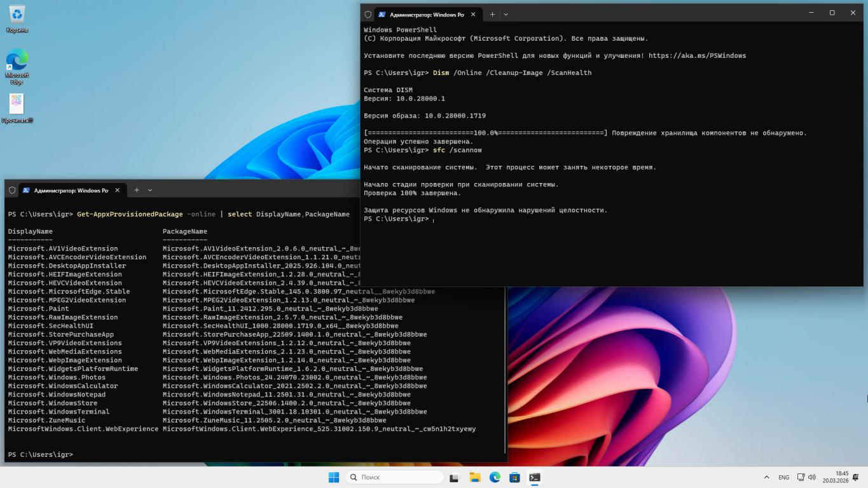Add a new tab in the bottom-left terminal

click(x=136, y=190)
